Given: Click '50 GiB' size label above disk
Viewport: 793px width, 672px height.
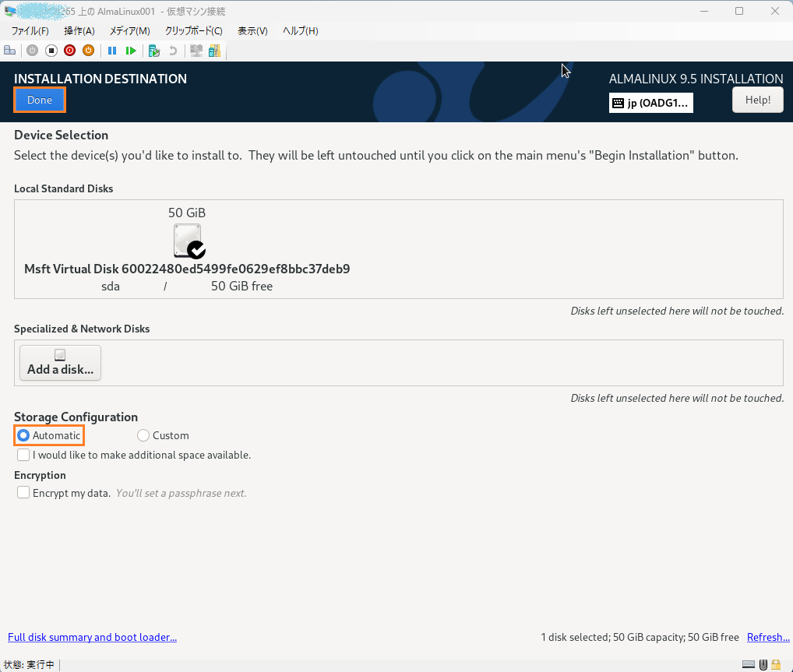Looking at the screenshot, I should pyautogui.click(x=187, y=213).
